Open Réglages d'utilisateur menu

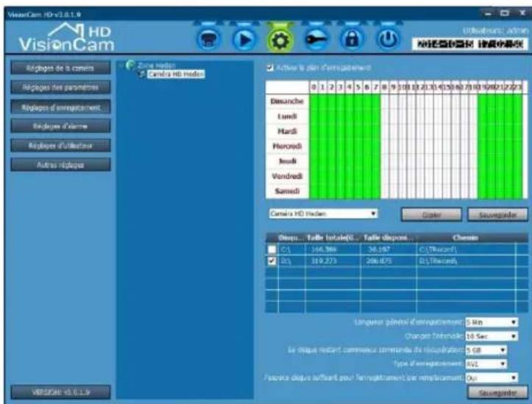click(60, 146)
